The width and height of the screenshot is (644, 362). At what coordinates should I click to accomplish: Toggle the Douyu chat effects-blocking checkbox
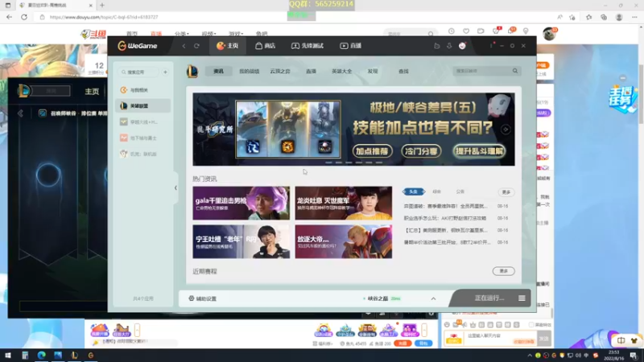click(531, 325)
